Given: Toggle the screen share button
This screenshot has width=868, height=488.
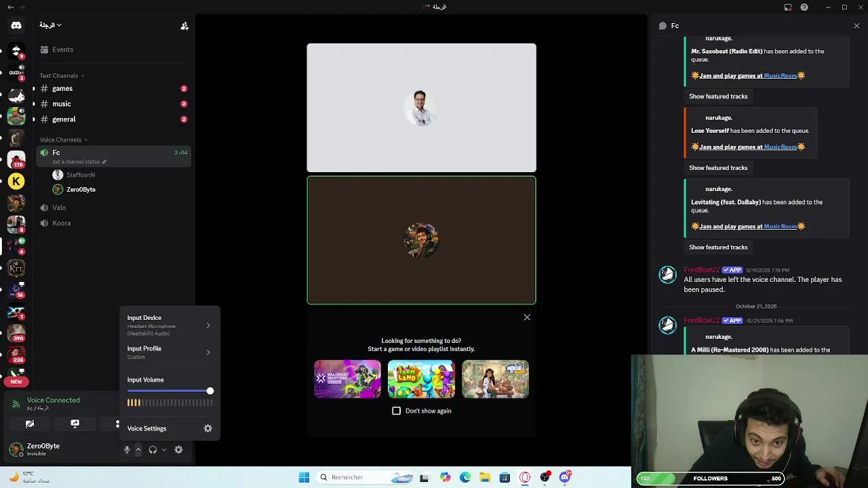Looking at the screenshot, I should (x=75, y=424).
